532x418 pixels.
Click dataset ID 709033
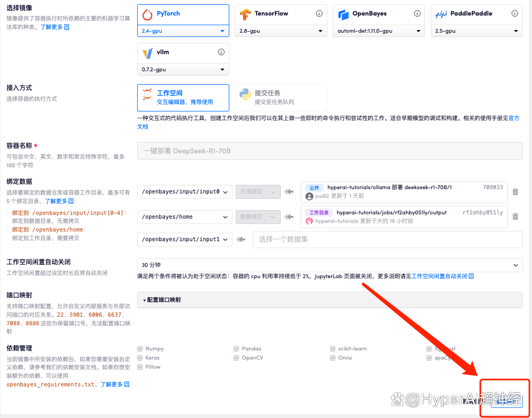click(493, 187)
